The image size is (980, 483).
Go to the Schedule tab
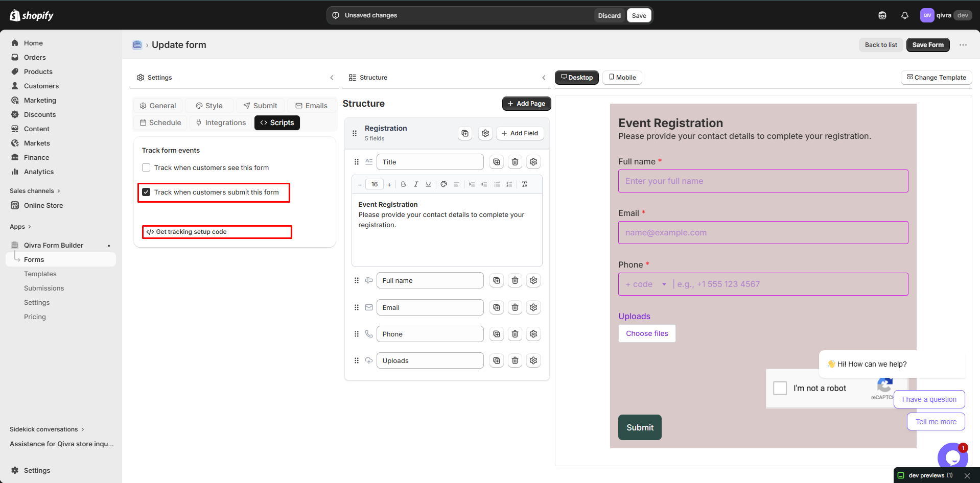coord(160,123)
